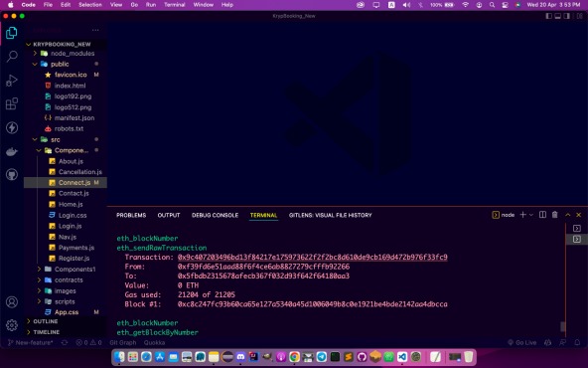Open the Docker view in activity bar

tap(12, 151)
